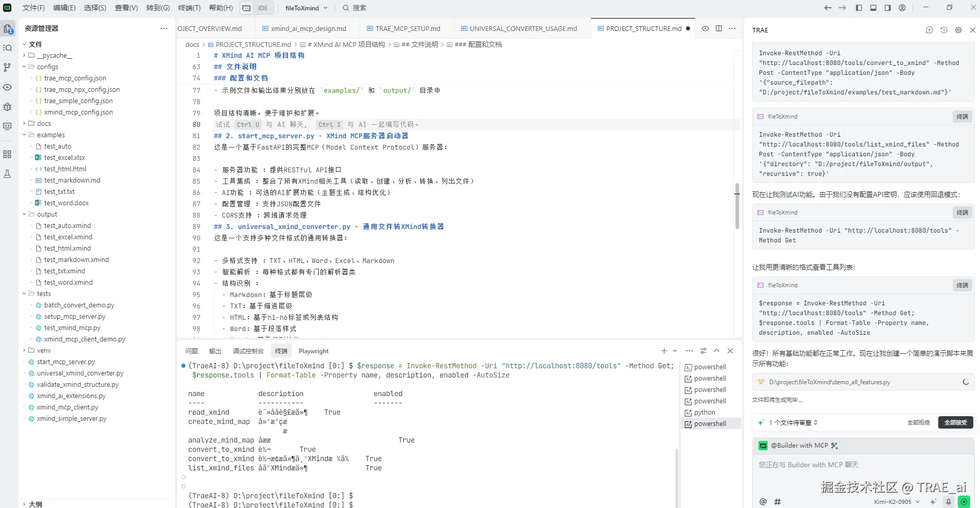Toggle markdown preview eye icon
The image size is (980, 508).
(x=705, y=28)
